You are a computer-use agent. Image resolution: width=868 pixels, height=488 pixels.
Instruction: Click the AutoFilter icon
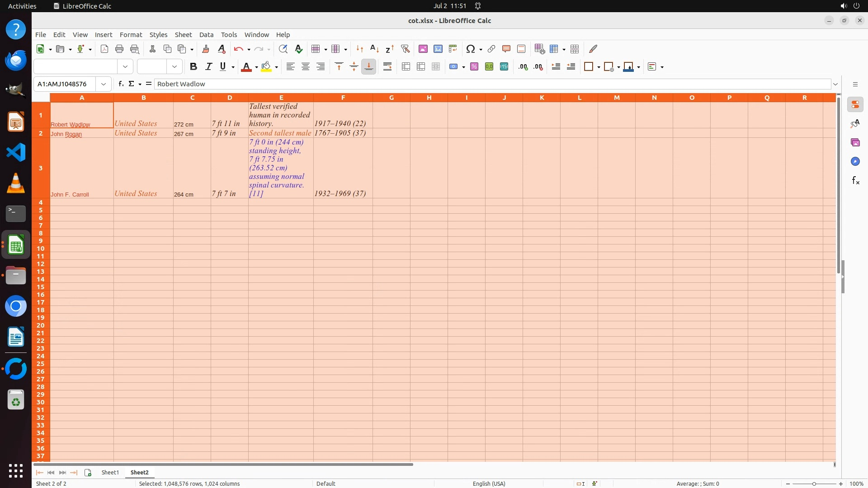coord(405,49)
